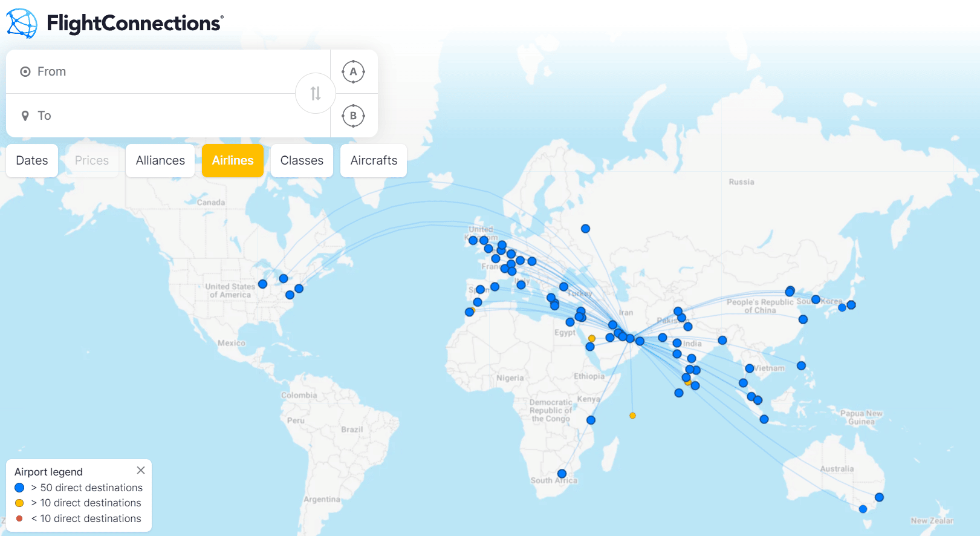Select the airport marker in South Africa
Viewport: 980px width, 536px height.
coord(562,474)
